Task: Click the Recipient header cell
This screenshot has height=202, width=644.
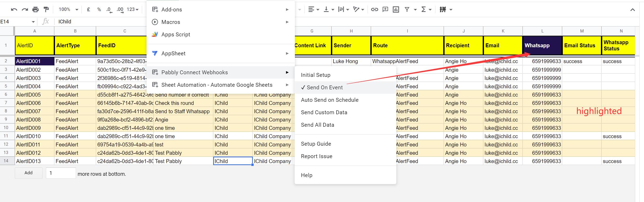Action: click(x=463, y=45)
